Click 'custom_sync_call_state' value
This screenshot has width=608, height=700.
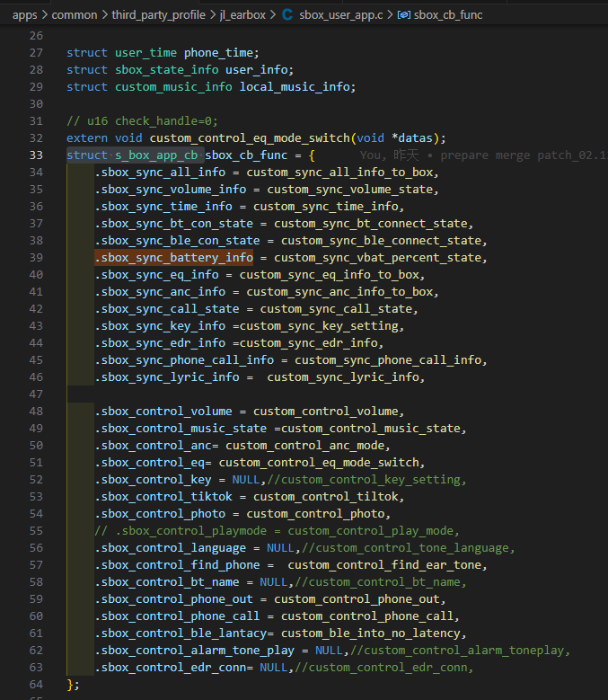coord(336,309)
